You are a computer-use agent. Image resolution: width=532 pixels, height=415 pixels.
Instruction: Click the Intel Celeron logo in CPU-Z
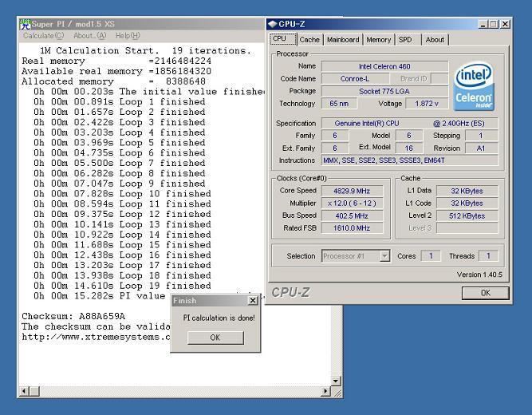pyautogui.click(x=474, y=86)
